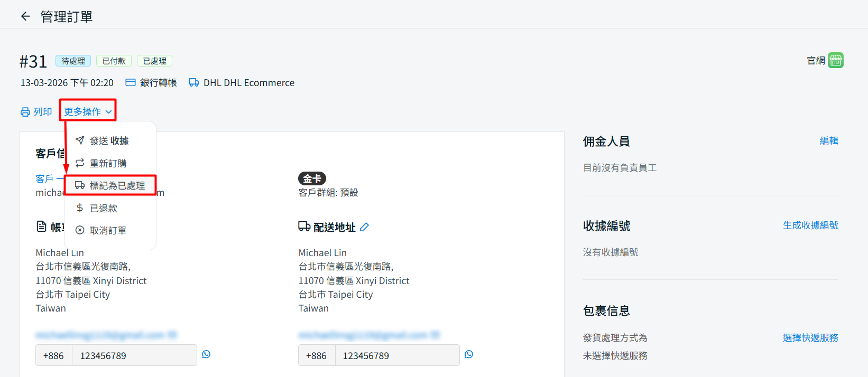Click the back arrow beside 管理訂單
Screen dimensions: 868x377
(x=25, y=16)
